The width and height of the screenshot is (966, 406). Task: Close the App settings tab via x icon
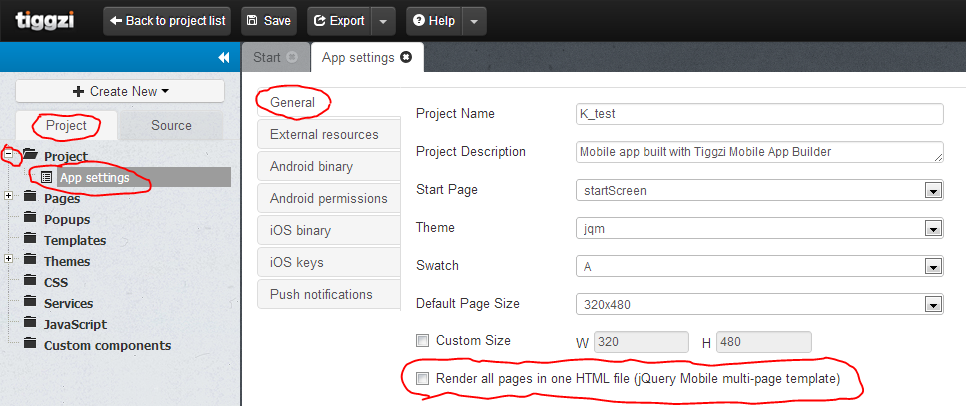click(x=405, y=58)
